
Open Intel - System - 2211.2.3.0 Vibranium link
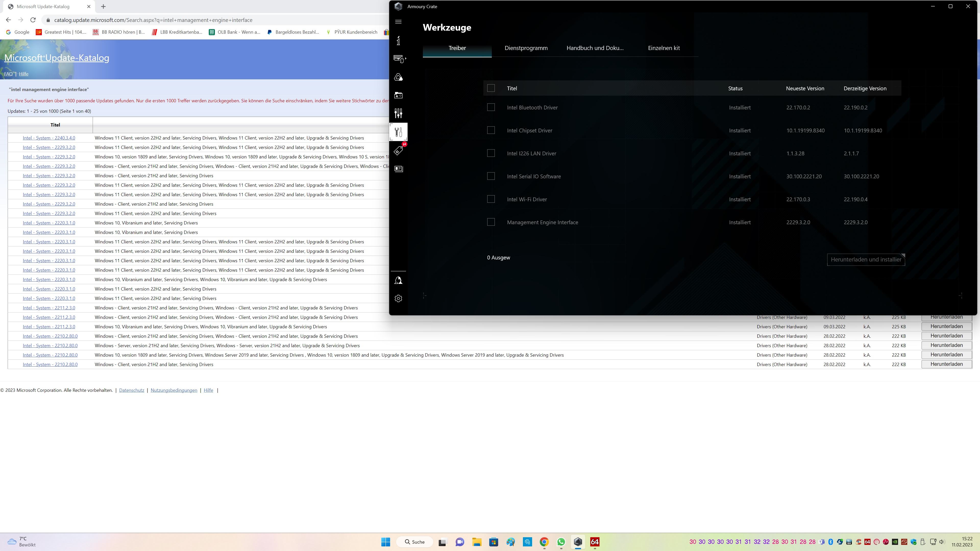point(49,327)
